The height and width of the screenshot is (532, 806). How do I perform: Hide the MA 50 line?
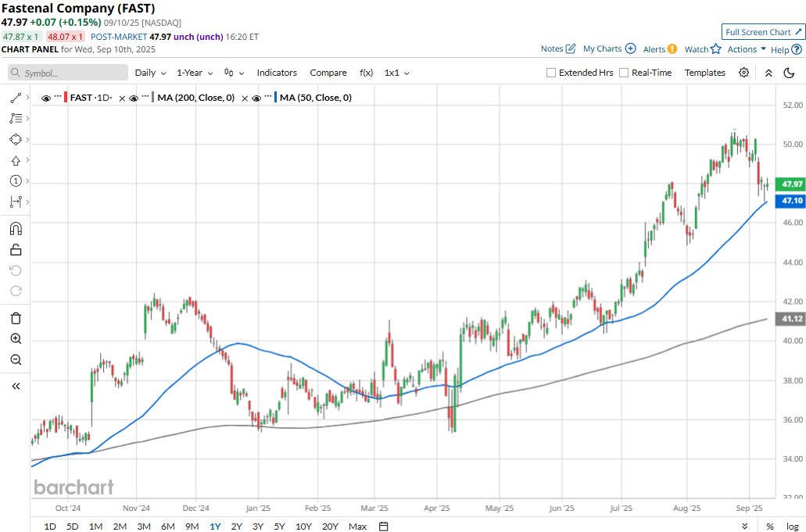(x=256, y=98)
